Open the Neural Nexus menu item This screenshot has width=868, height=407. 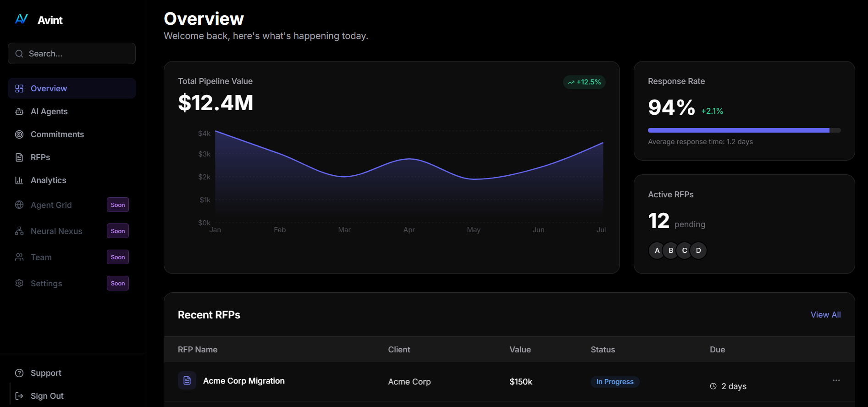tap(56, 231)
